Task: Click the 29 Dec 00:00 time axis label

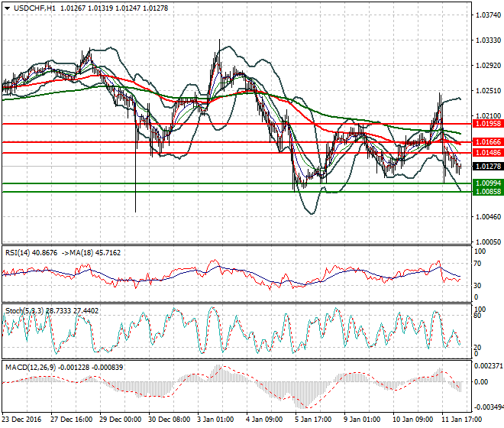Action: coord(121,420)
